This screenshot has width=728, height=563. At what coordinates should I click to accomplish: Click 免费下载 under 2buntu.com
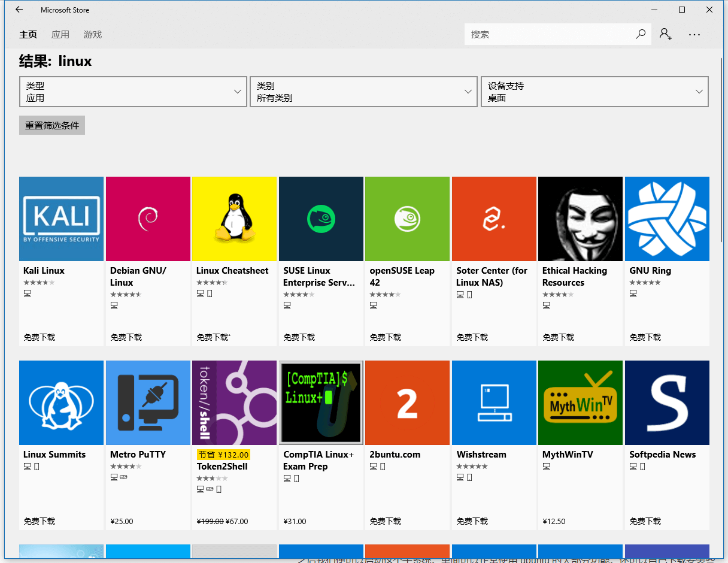tap(385, 521)
